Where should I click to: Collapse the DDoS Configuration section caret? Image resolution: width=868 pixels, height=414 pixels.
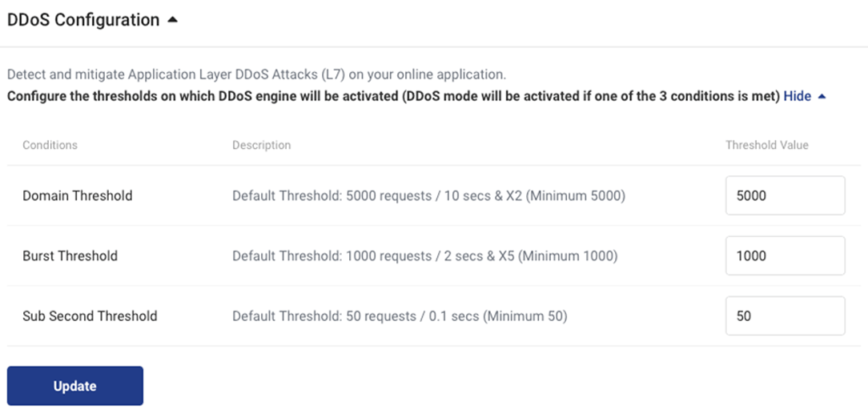click(173, 20)
